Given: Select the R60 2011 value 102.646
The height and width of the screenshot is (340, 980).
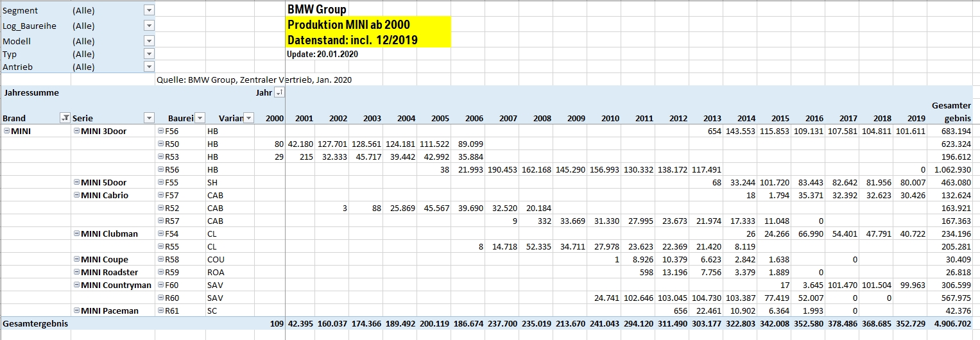Looking at the screenshot, I should tap(638, 298).
